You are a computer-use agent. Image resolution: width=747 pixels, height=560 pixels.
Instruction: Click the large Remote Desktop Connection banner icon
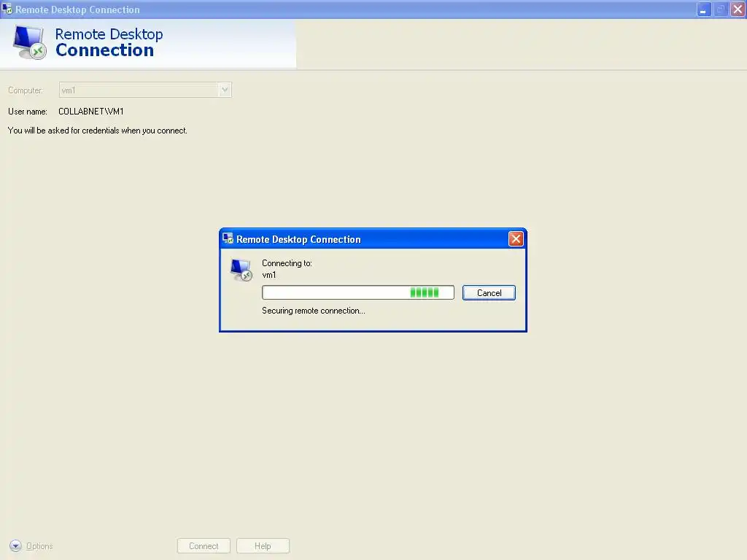pyautogui.click(x=29, y=42)
